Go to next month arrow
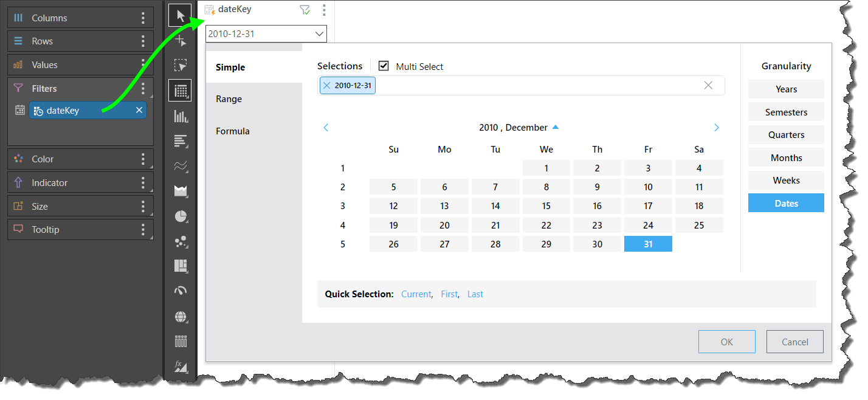 [x=716, y=128]
